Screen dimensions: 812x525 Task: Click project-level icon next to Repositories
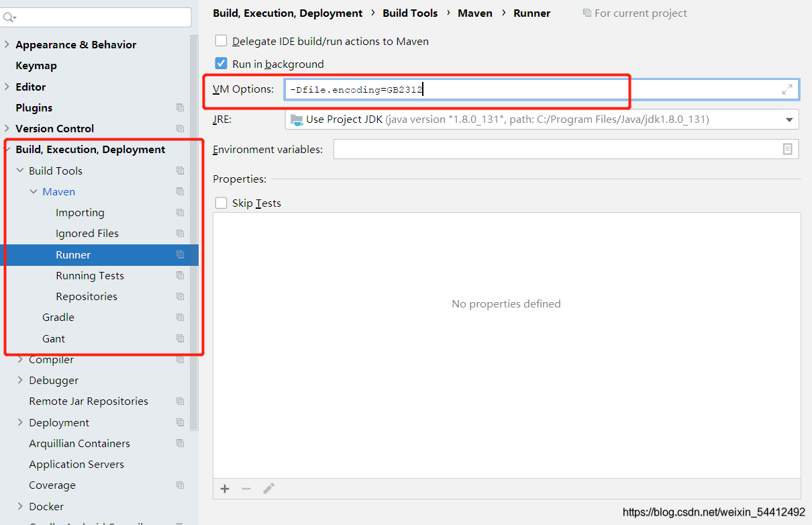point(180,296)
